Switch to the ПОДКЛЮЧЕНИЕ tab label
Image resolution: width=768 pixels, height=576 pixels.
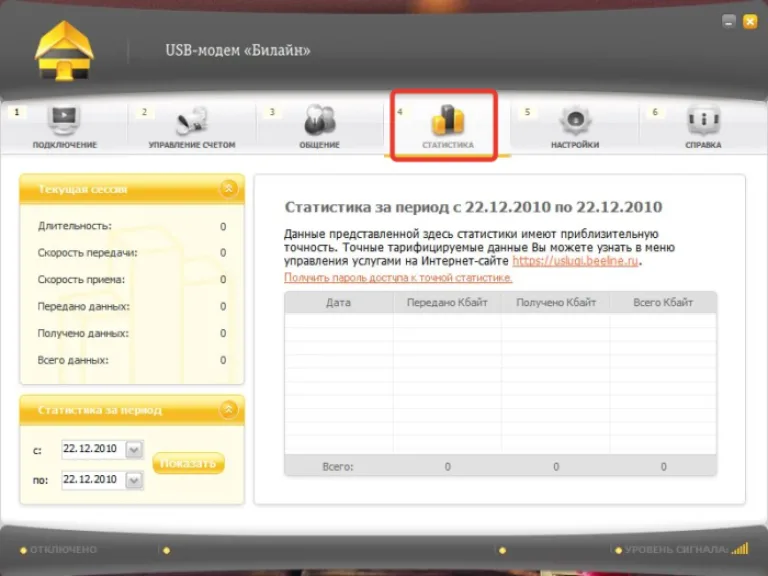click(x=65, y=145)
